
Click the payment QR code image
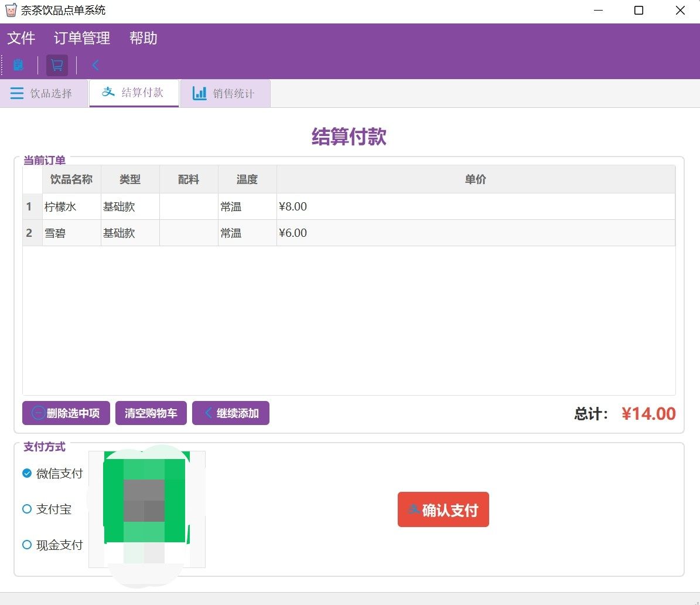coord(146,509)
